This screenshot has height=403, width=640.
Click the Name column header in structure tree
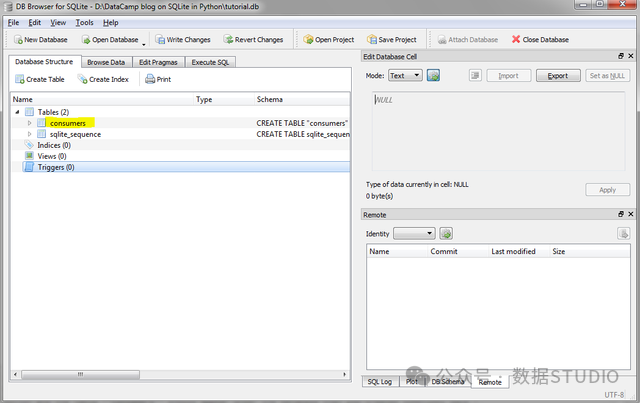point(102,99)
